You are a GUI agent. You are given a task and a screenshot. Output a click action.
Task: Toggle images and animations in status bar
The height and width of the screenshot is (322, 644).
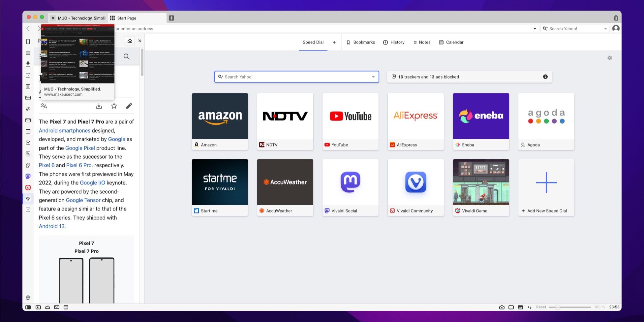pos(520,307)
